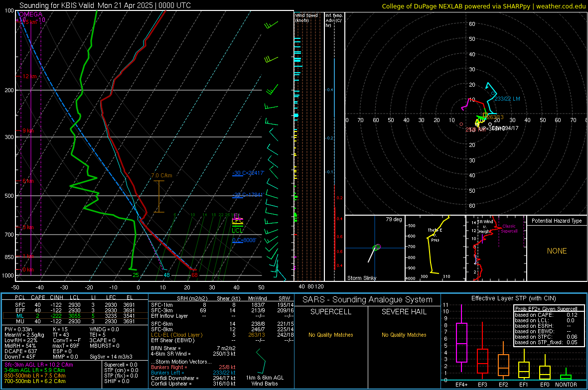Select the Storm Slinky caption
588x390 pixels.
tap(361, 278)
